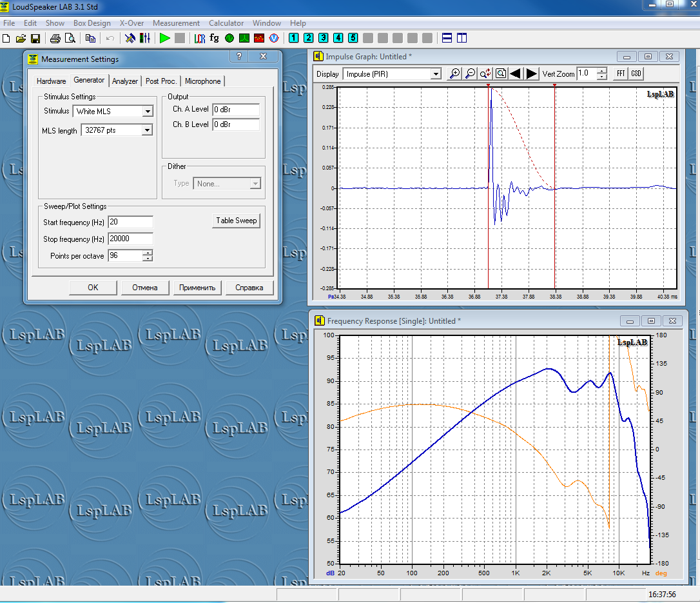Open the Calculator menu
This screenshot has height=603, width=700.
point(226,23)
